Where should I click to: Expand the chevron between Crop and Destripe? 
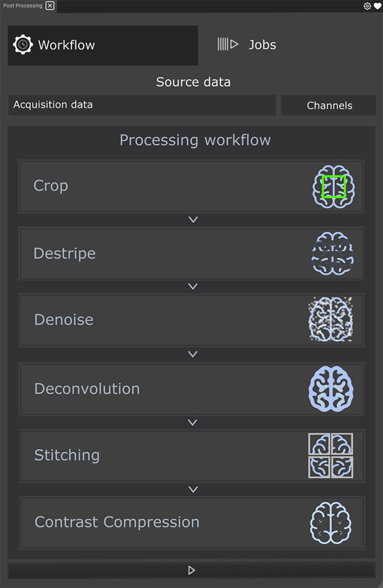pyautogui.click(x=193, y=220)
